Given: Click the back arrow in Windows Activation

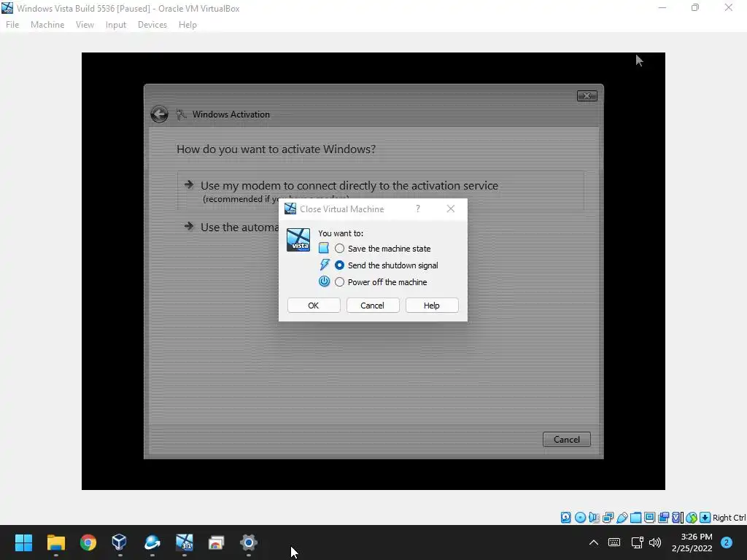Looking at the screenshot, I should pos(159,114).
